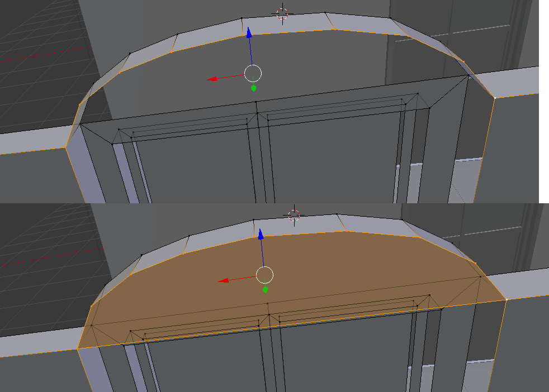Select the active white vertex in the unfilled-arch view

coord(495,98)
